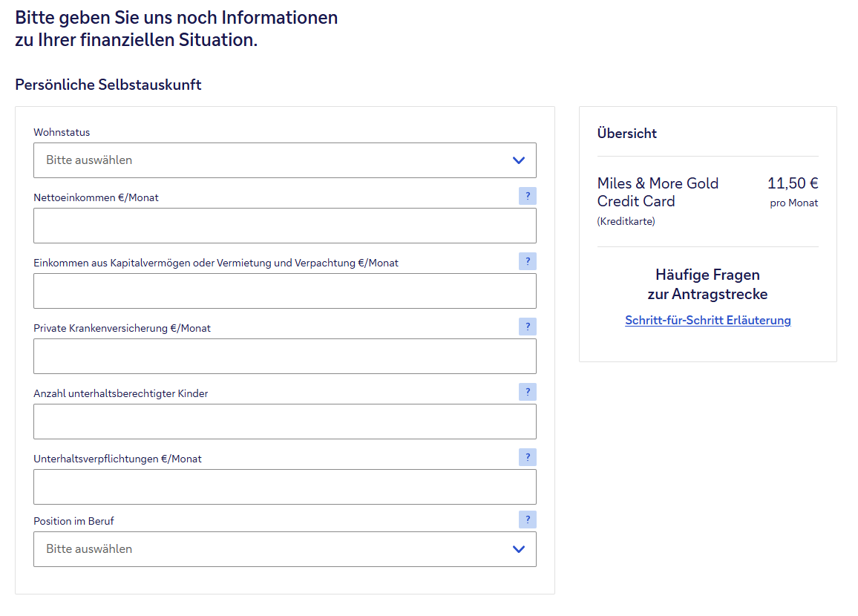Expand the Position im Beruf dropdown
This screenshot has width=858, height=616.
click(x=284, y=549)
